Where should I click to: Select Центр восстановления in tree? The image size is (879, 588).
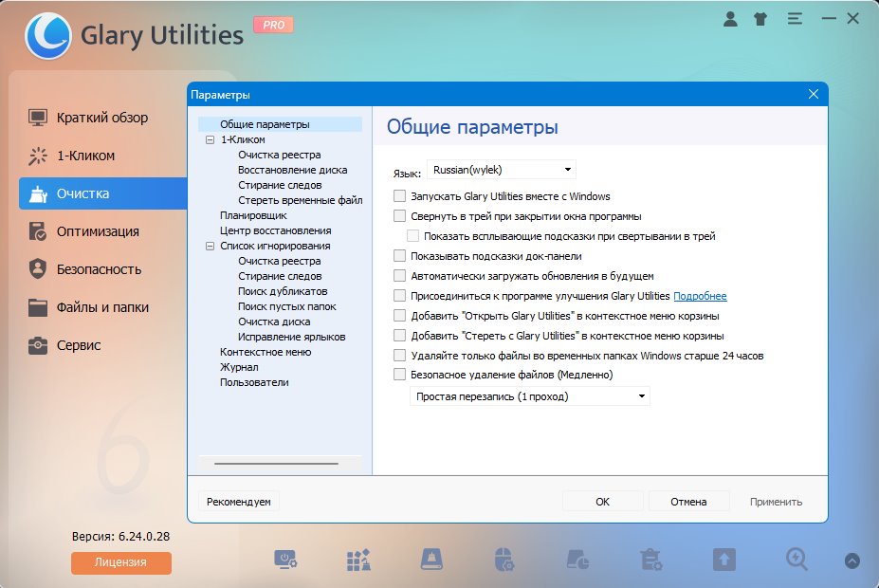pos(275,230)
